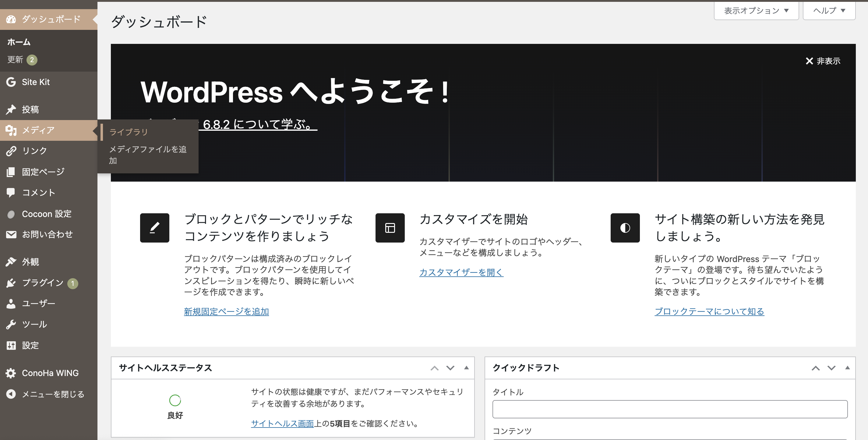This screenshot has height=440, width=868.
Task: Click the green circle site health indicator
Action: [175, 400]
